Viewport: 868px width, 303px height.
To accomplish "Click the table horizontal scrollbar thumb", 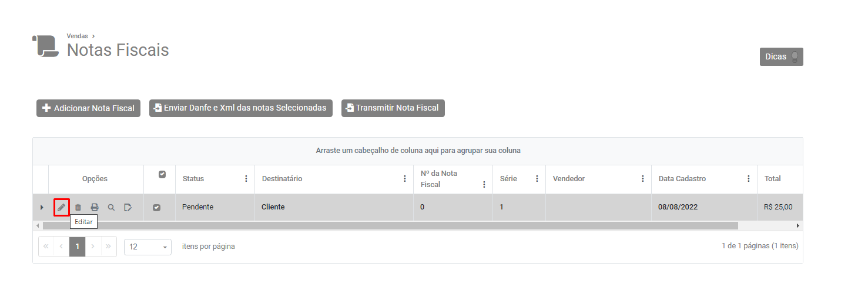I will [390, 225].
